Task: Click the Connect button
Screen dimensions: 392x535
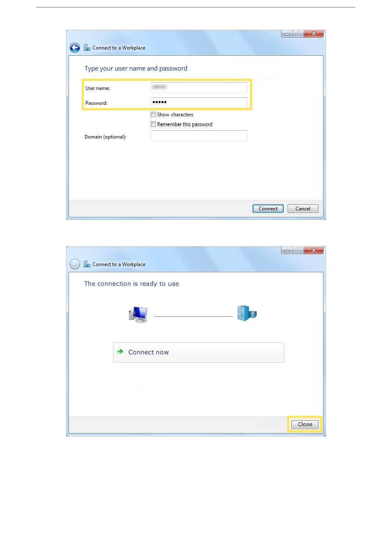Action: [268, 209]
